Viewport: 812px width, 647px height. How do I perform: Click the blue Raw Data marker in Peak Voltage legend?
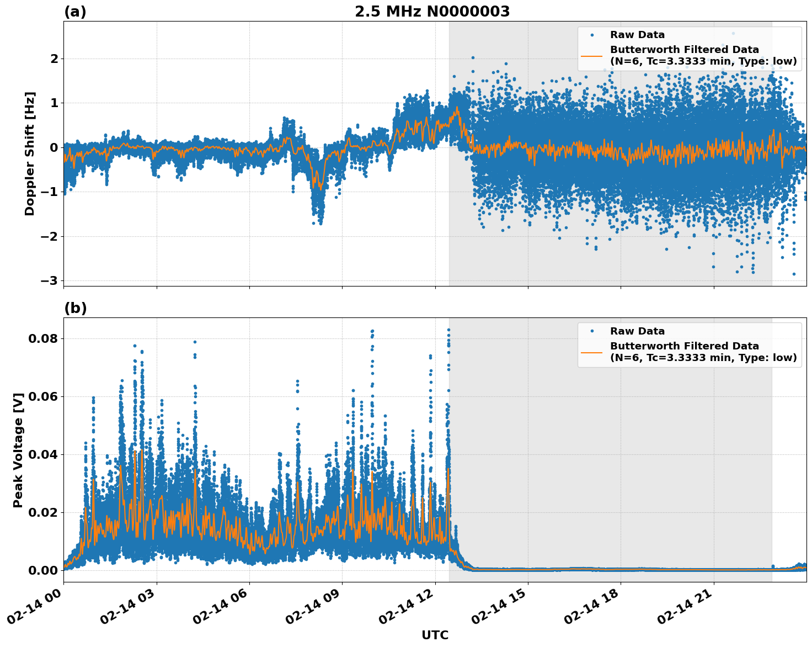(x=592, y=331)
